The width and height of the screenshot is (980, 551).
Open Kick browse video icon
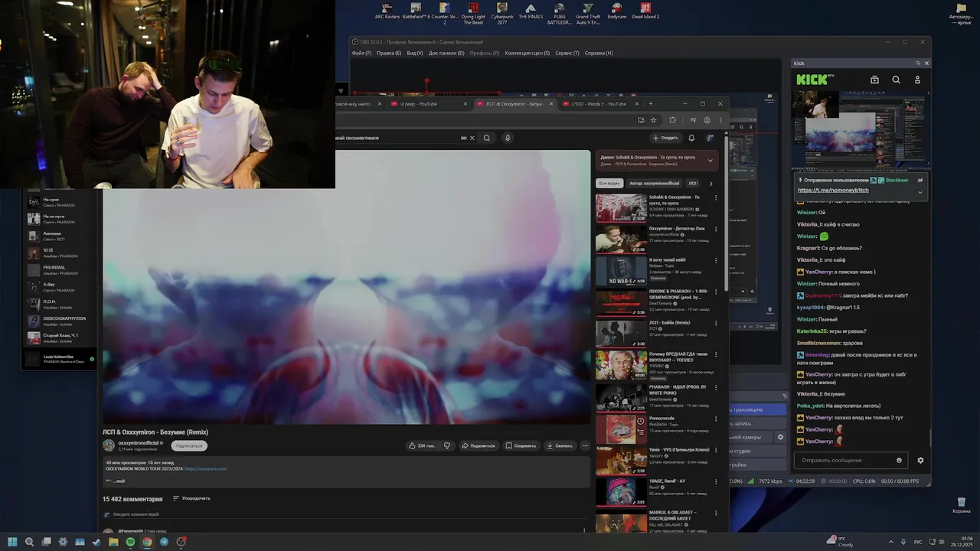874,80
